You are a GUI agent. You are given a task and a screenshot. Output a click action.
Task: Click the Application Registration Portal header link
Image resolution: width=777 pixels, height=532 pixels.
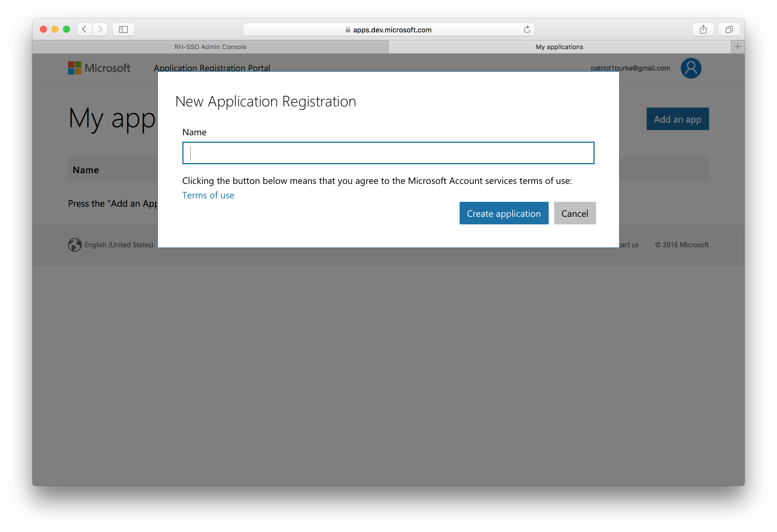[211, 67]
